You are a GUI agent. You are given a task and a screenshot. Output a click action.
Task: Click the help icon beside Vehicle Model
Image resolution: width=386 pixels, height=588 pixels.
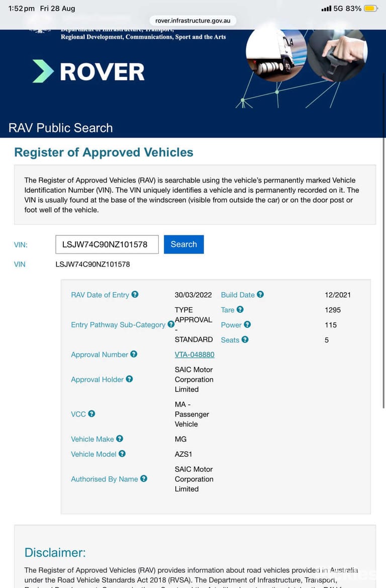[122, 453]
